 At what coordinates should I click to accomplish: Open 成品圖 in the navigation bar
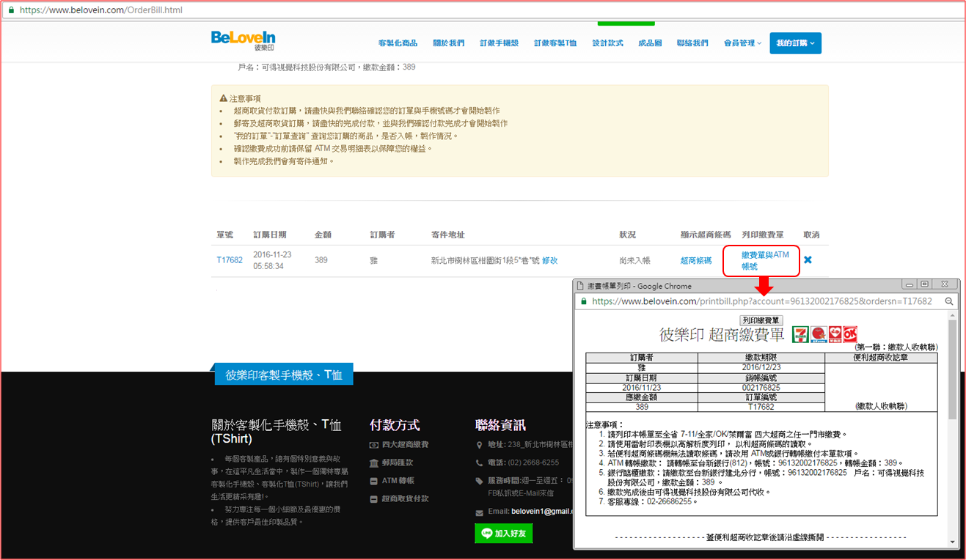click(650, 43)
